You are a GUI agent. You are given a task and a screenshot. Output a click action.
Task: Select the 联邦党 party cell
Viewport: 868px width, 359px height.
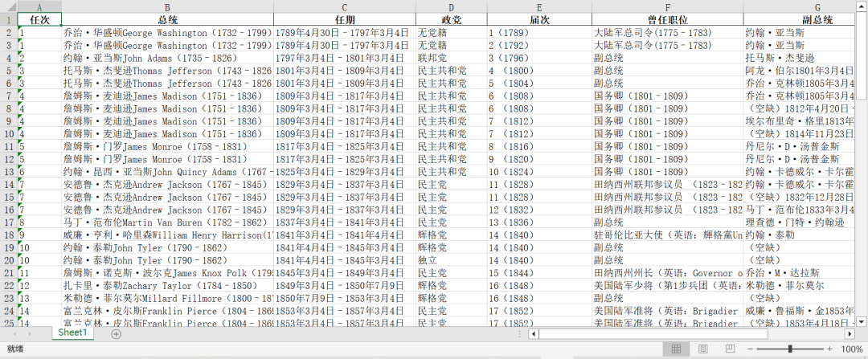[x=451, y=58]
